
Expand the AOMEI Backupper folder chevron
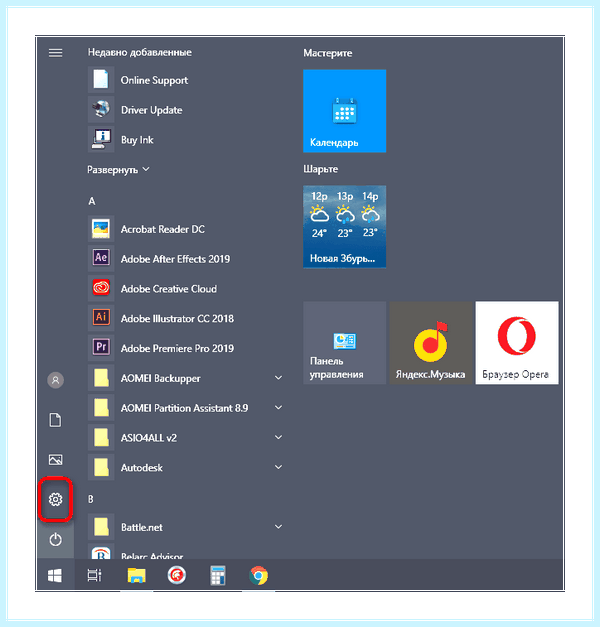(x=278, y=378)
